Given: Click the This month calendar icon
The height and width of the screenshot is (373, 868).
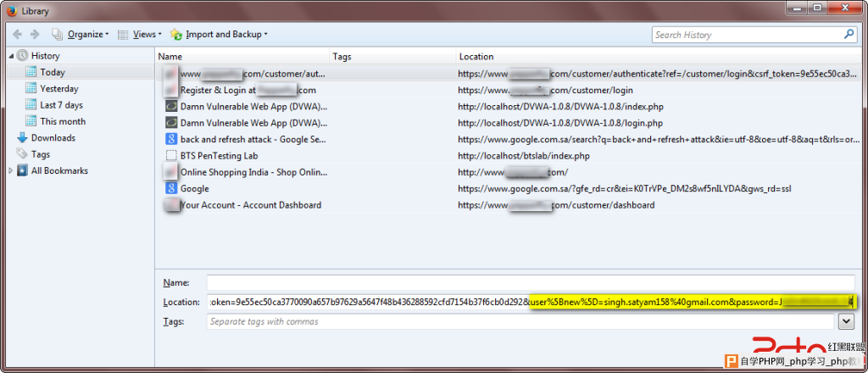Looking at the screenshot, I should (x=31, y=121).
